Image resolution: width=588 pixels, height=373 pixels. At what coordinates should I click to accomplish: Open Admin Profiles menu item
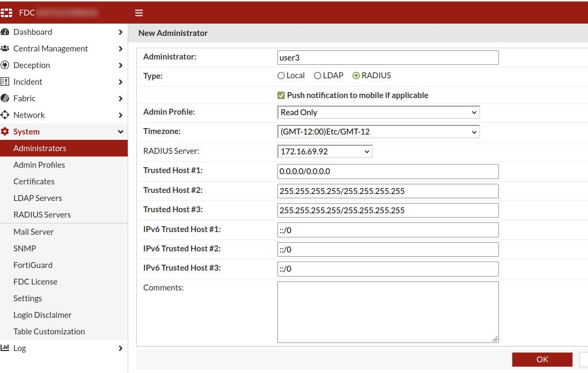(x=39, y=165)
